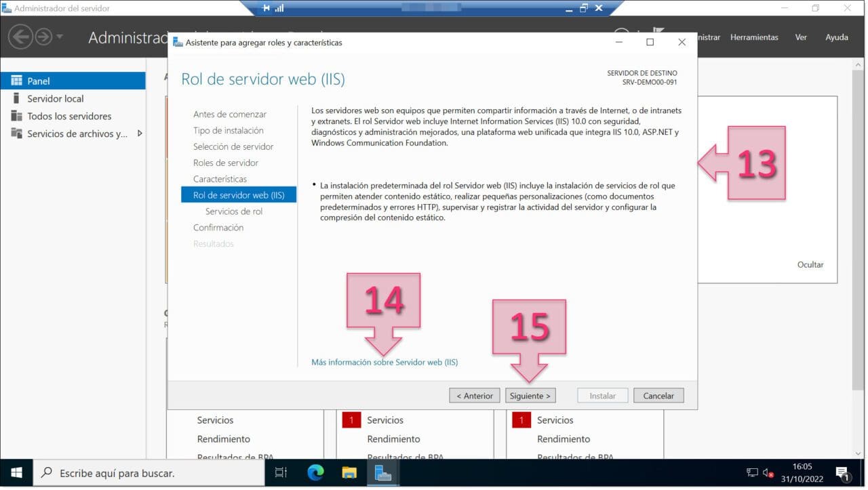868x490 pixels.
Task: Click Rendimiento in the right dashboard tile
Action: click(x=564, y=439)
